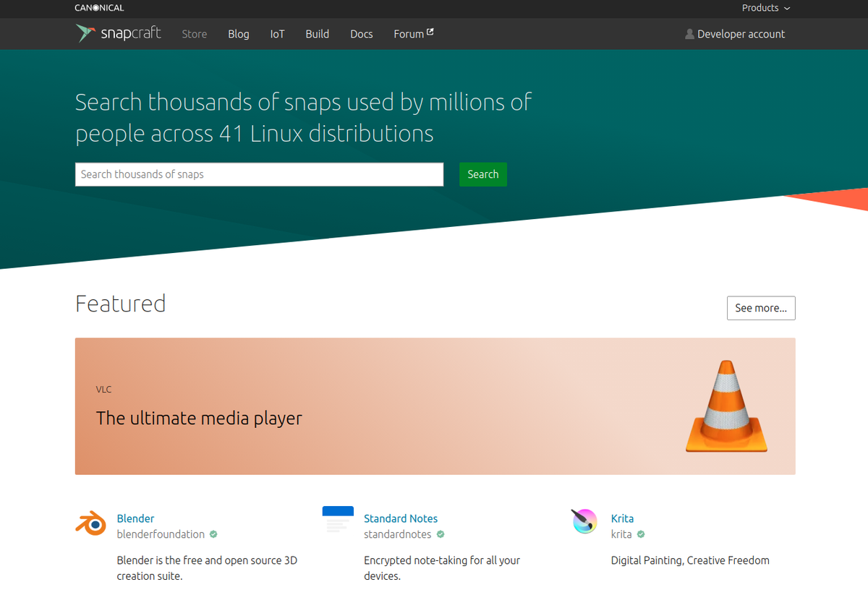Click the Featured section heading
868x600 pixels.
121,303
